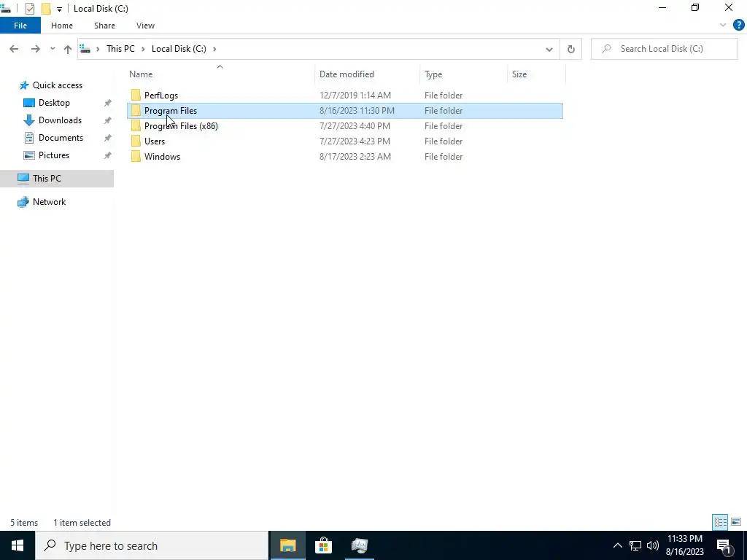Click the pin icon next to Desktop

click(x=108, y=103)
